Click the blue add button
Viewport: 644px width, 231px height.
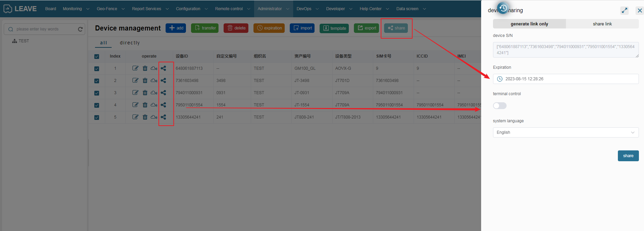pos(176,28)
